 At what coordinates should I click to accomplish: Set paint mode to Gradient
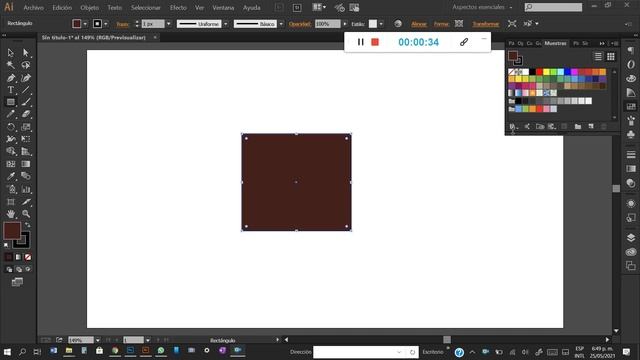point(18,257)
